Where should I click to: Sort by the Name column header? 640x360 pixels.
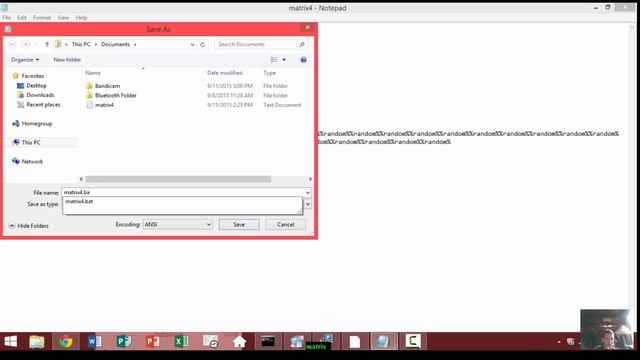[93, 73]
